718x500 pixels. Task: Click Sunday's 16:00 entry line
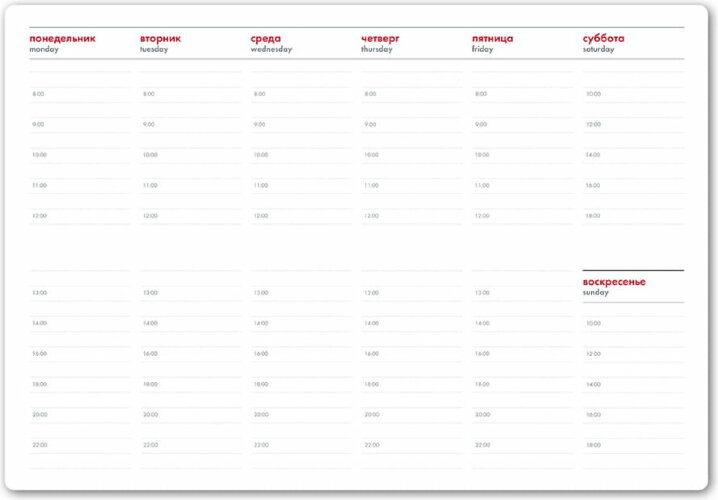(x=633, y=414)
